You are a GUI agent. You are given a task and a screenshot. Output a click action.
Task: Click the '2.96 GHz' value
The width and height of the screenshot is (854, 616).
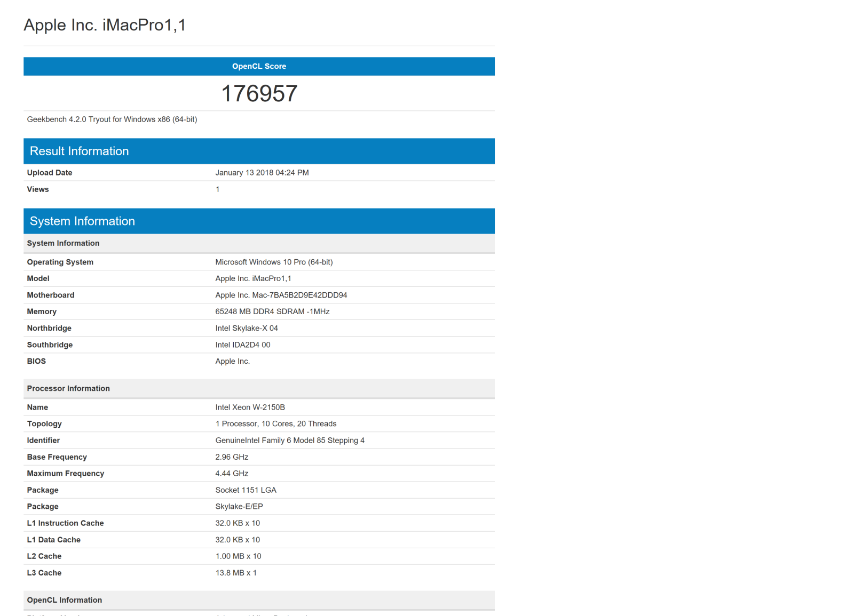232,457
